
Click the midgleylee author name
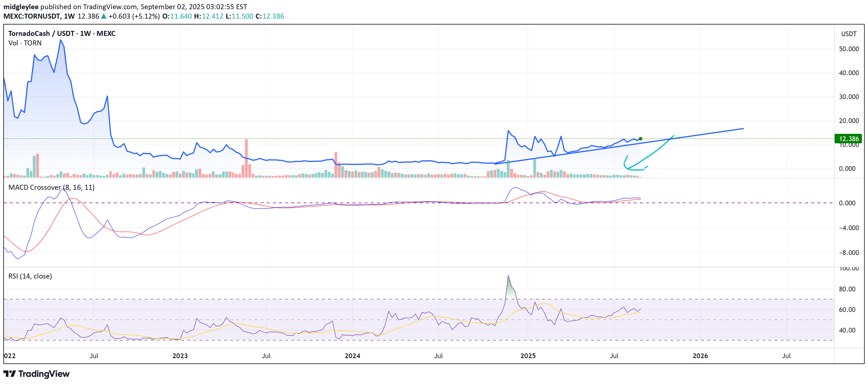[21, 7]
